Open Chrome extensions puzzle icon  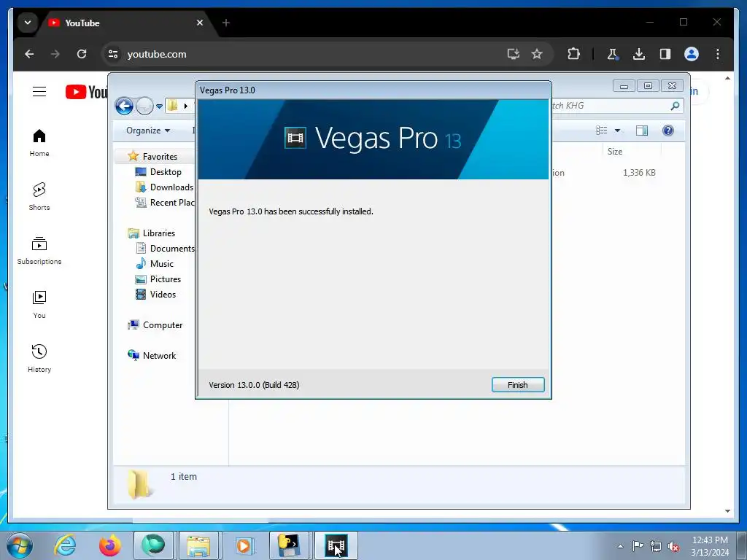pos(573,54)
